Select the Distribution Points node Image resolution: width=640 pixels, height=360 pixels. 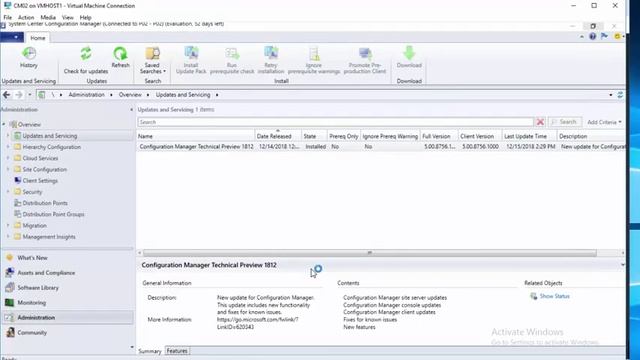[x=45, y=203]
